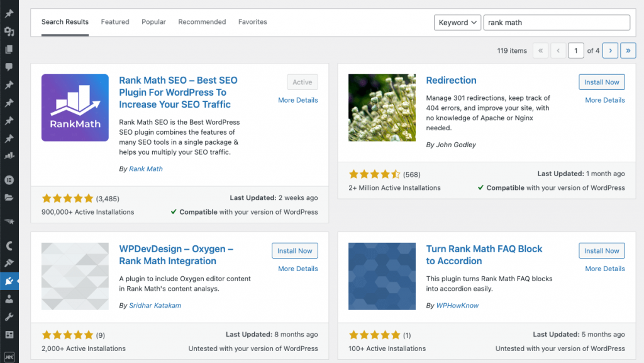The image size is (644, 363).
Task: Click the 100+ Active Installations text
Action: (x=387, y=349)
